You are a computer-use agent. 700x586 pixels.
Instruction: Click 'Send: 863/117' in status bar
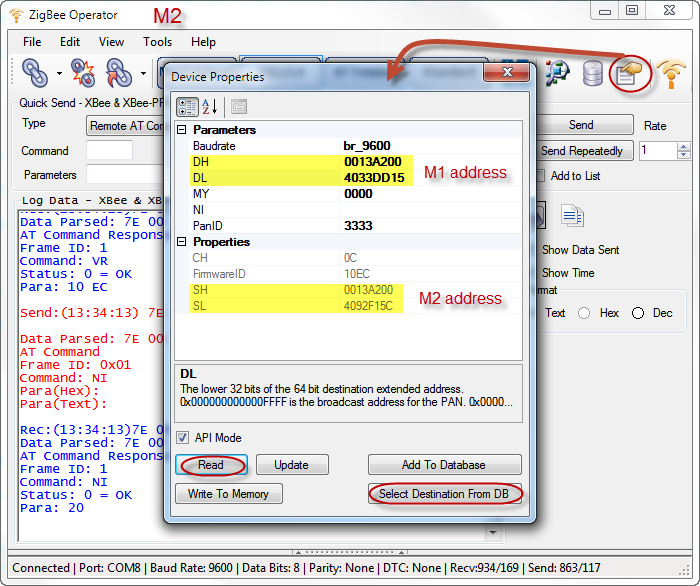(x=564, y=568)
